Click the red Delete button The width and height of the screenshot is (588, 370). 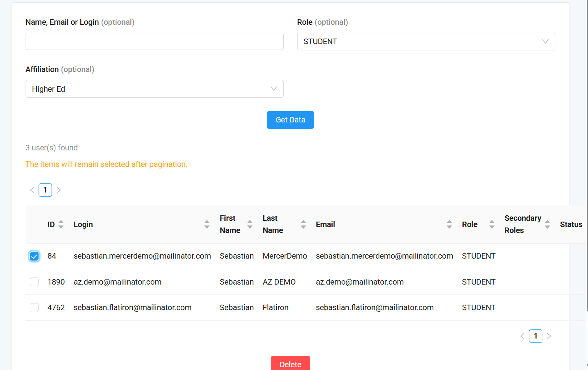coord(290,364)
